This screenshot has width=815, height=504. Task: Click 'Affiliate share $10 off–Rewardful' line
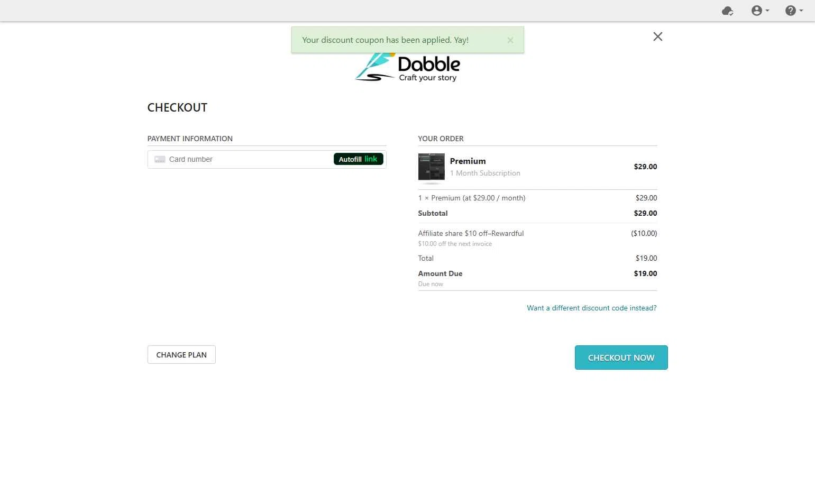tap(471, 233)
